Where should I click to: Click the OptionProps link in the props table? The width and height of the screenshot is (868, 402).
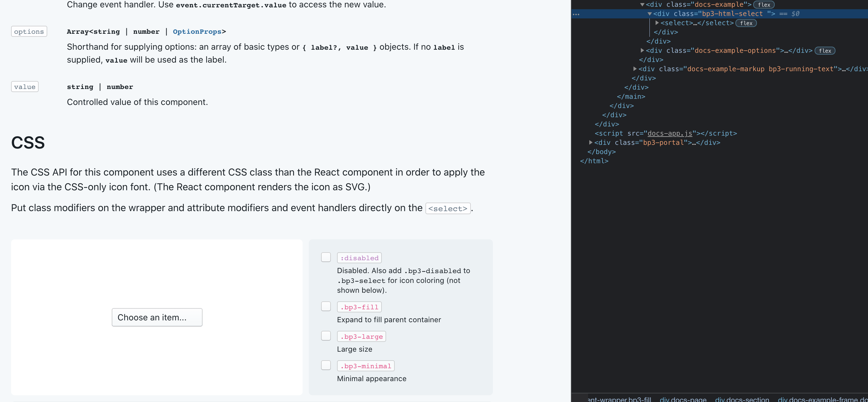[197, 31]
